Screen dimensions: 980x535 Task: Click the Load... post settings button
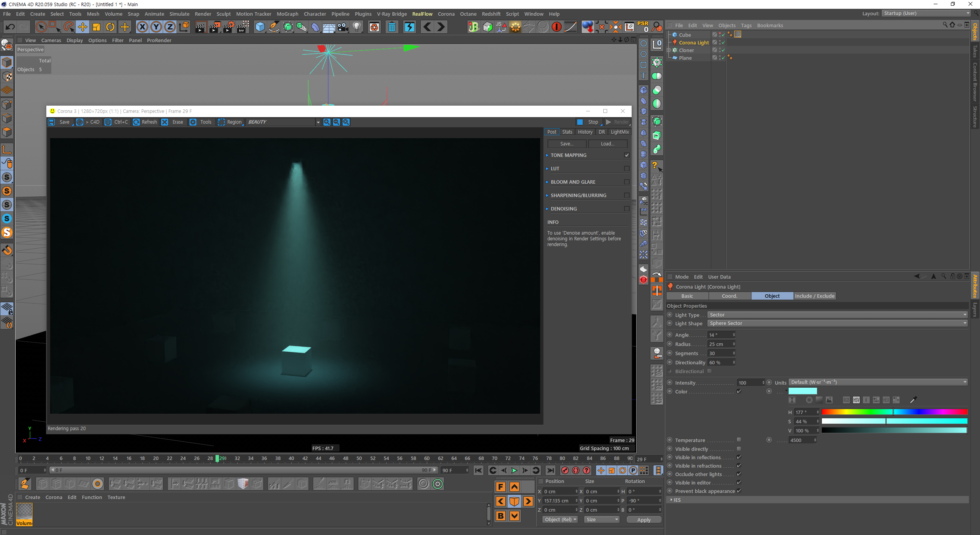[608, 144]
